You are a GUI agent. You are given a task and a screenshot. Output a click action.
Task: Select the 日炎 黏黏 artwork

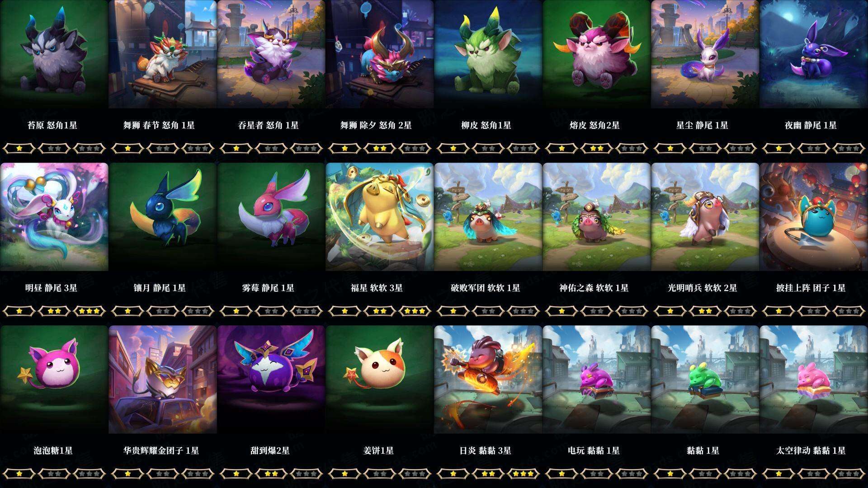click(x=488, y=380)
